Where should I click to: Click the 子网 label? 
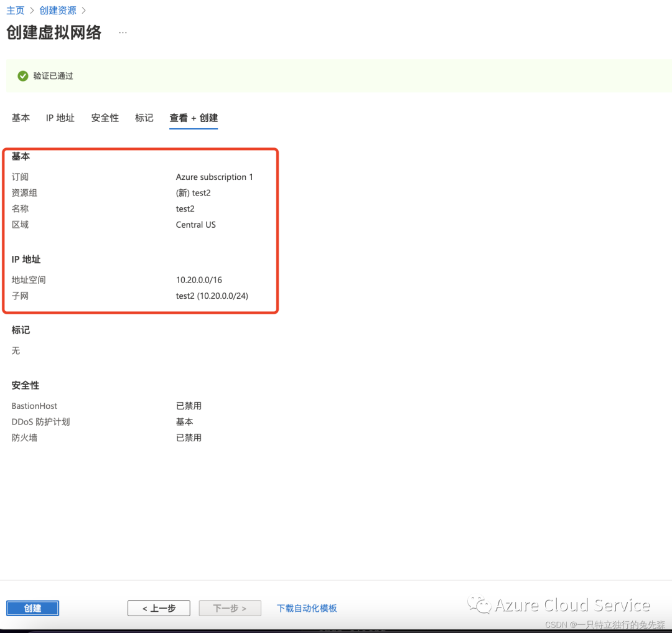point(20,296)
